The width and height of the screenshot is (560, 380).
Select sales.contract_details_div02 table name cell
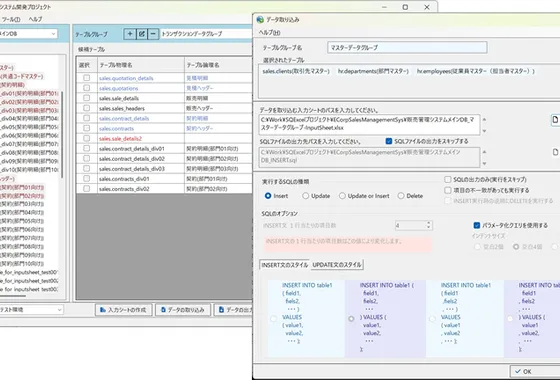[141, 159]
